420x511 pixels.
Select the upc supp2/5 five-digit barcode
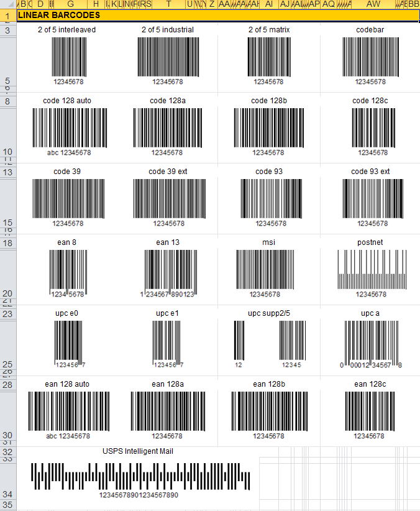(x=293, y=341)
